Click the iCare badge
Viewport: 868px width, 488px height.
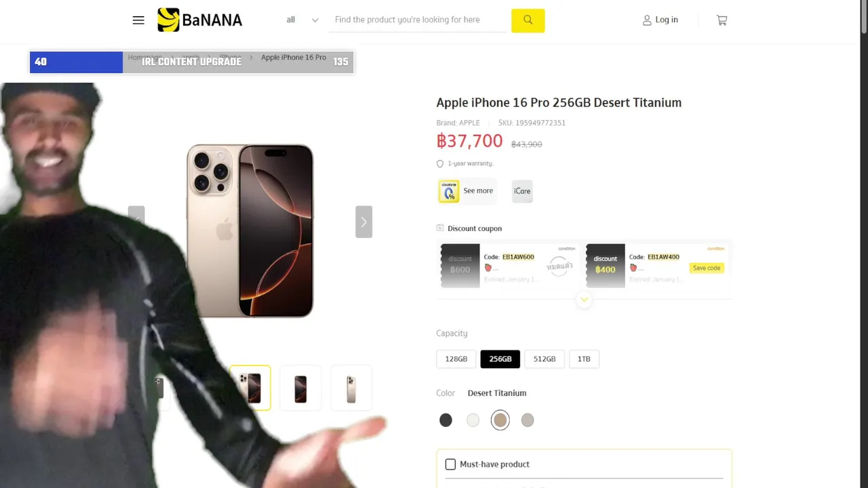tap(522, 191)
